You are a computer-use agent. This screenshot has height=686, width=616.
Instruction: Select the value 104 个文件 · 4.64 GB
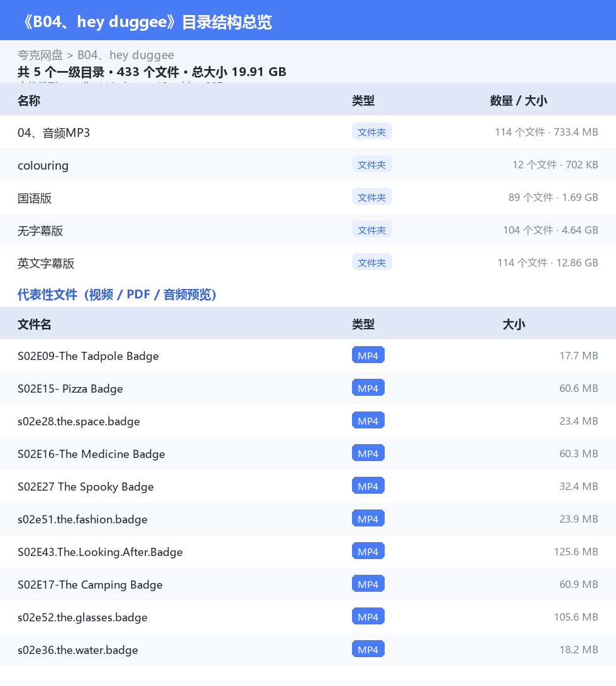click(x=551, y=230)
